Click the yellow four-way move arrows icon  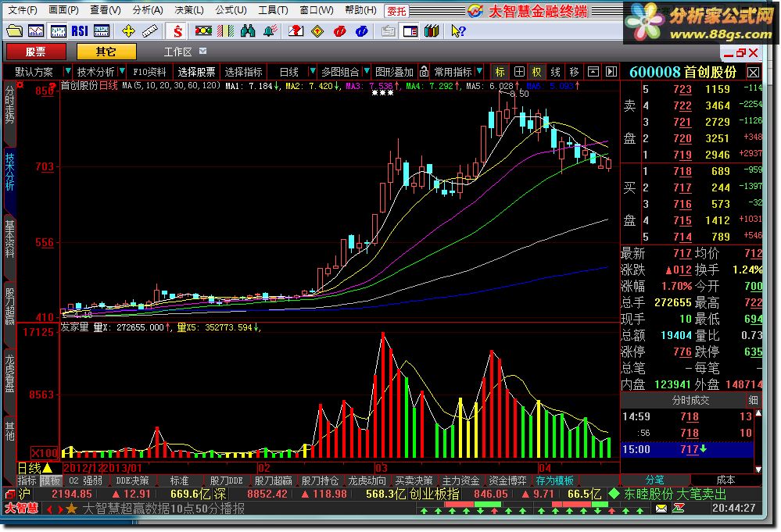pyautogui.click(x=128, y=30)
